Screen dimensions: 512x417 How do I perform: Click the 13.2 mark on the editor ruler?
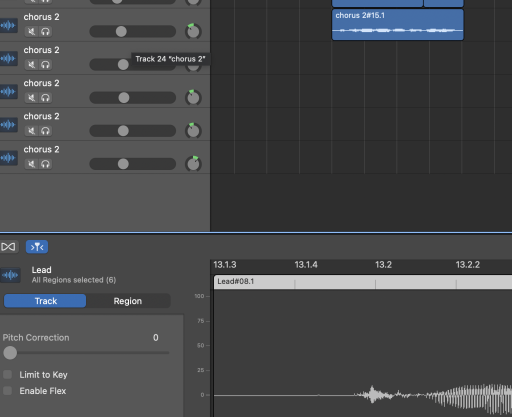(383, 265)
